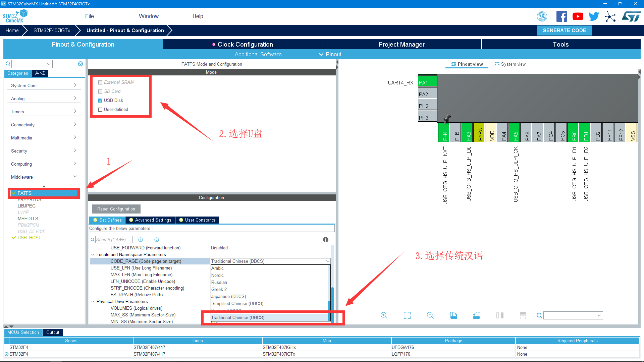
Task: Go to next search result arrow
Action: tap(157, 240)
